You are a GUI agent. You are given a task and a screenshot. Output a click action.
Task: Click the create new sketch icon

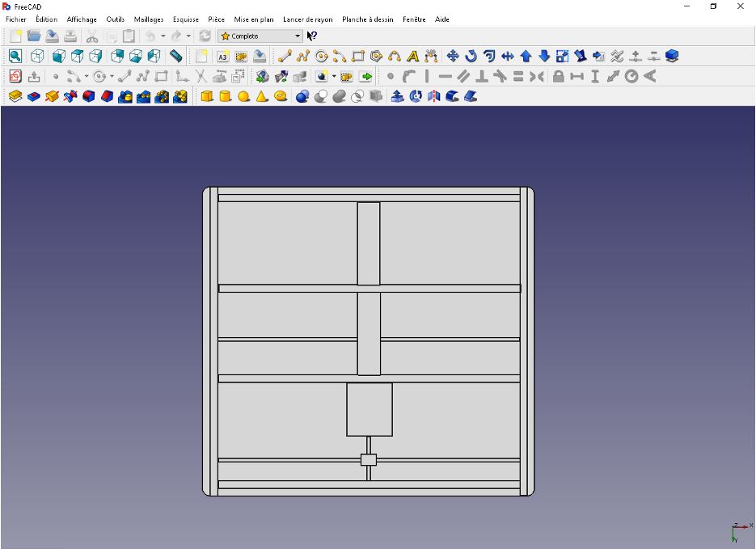(15, 76)
